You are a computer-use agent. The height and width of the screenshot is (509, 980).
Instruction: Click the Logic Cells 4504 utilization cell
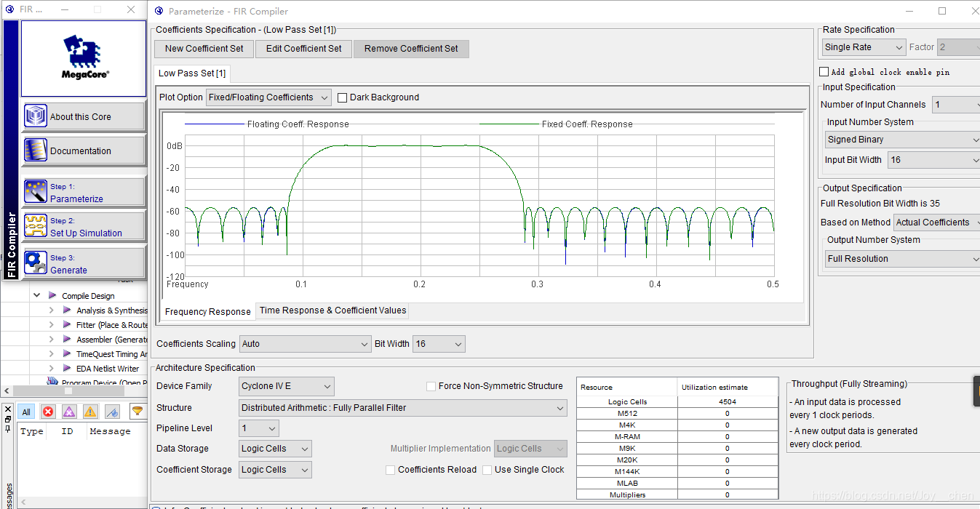[x=727, y=401]
